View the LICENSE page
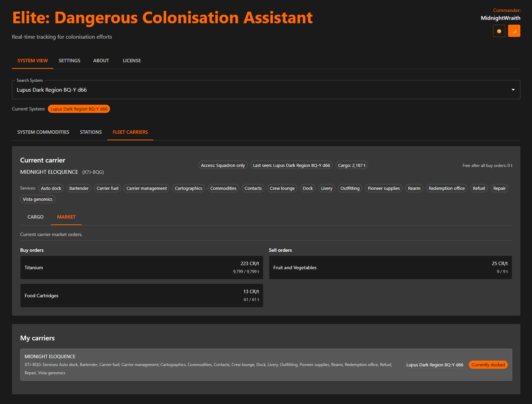Viewport: 532px width, 404px height. point(132,61)
